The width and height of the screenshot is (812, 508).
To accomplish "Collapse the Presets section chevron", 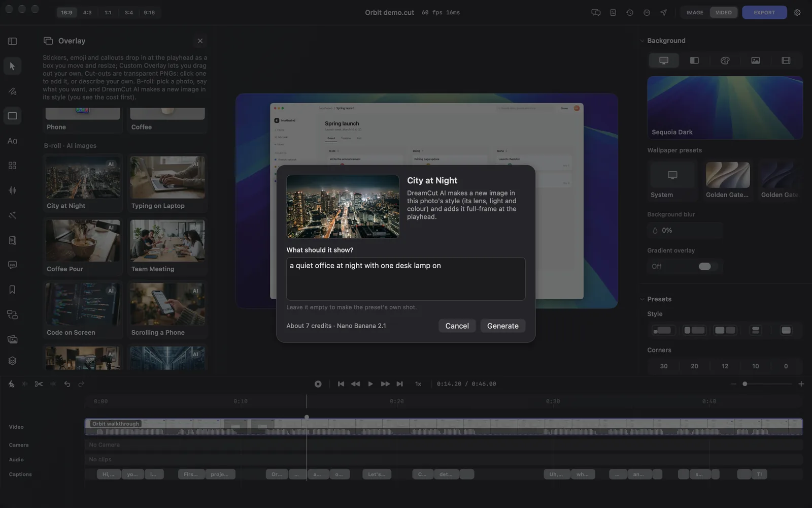I will [x=642, y=299].
